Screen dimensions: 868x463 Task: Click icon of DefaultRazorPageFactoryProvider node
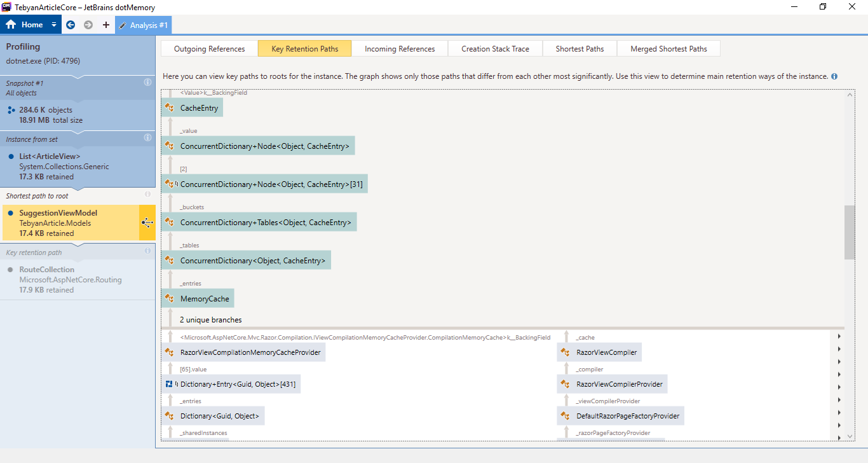click(565, 416)
